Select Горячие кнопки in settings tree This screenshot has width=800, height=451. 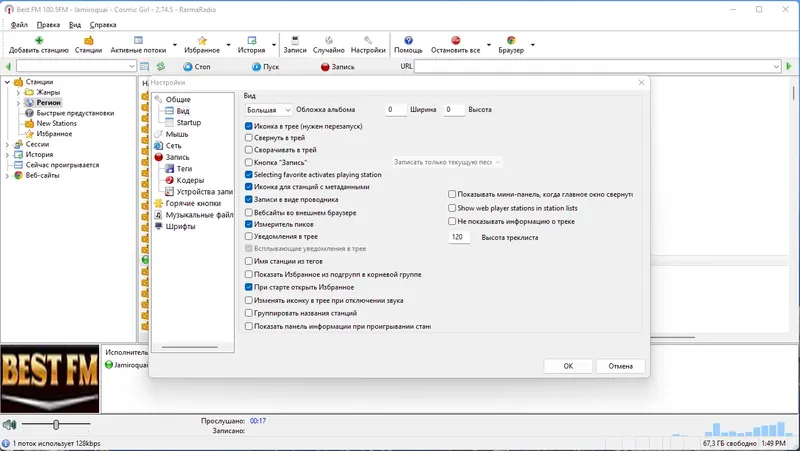193,203
